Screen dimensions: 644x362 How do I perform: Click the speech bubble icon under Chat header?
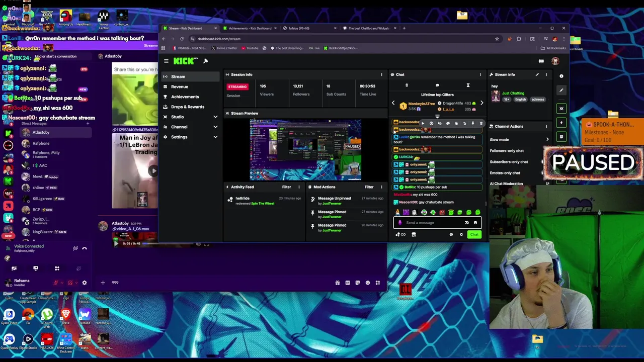[437, 85]
